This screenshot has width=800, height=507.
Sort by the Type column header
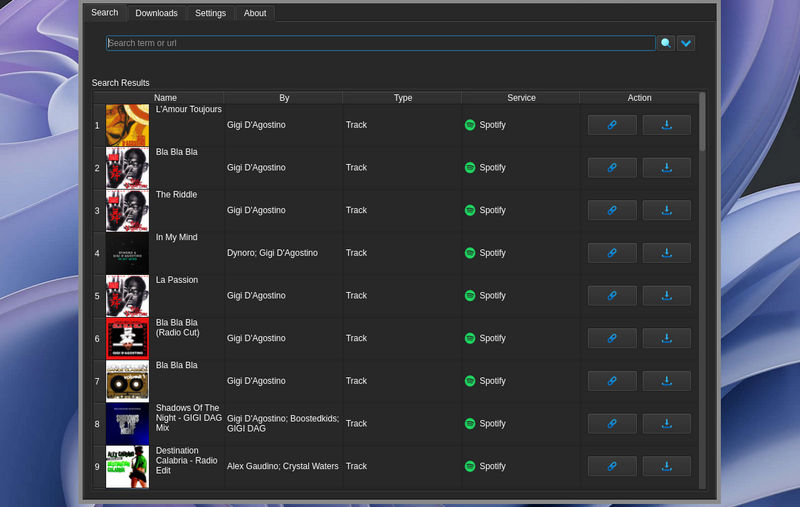403,98
